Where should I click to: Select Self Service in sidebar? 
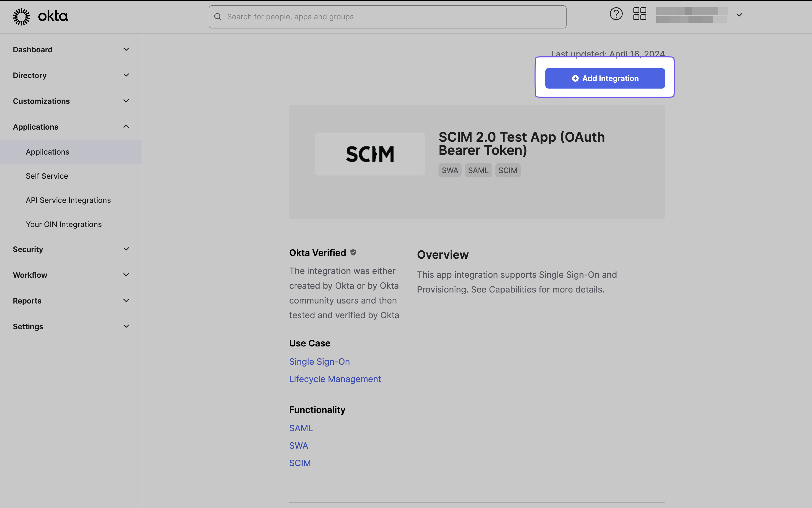click(x=47, y=176)
